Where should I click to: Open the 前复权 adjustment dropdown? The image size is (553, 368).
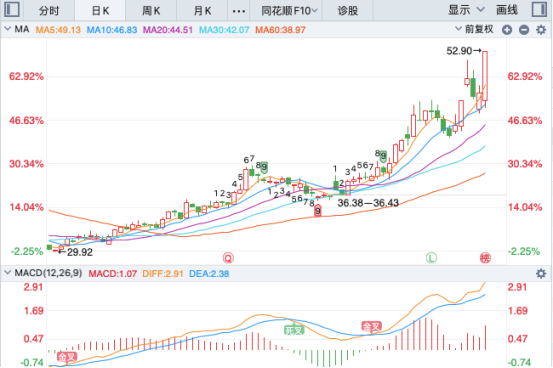[x=474, y=29]
